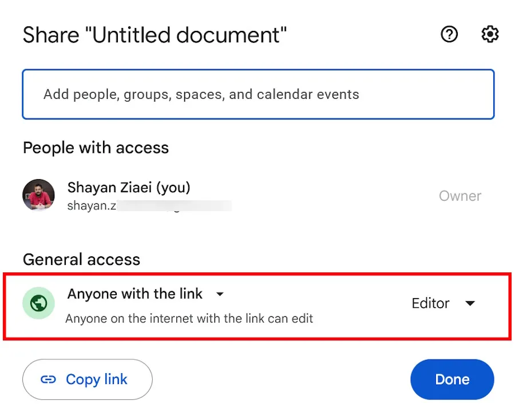Screen dimensions: 515x420
Task: Expand the Anyone with the link dropdown
Action: [x=135, y=294]
